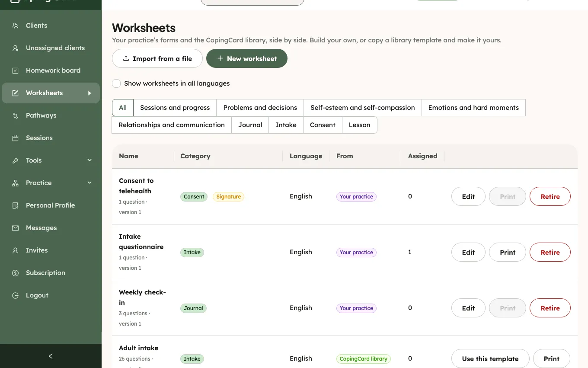Open Intake questionnaire worksheet name
This screenshot has height=368, width=588.
[141, 242]
